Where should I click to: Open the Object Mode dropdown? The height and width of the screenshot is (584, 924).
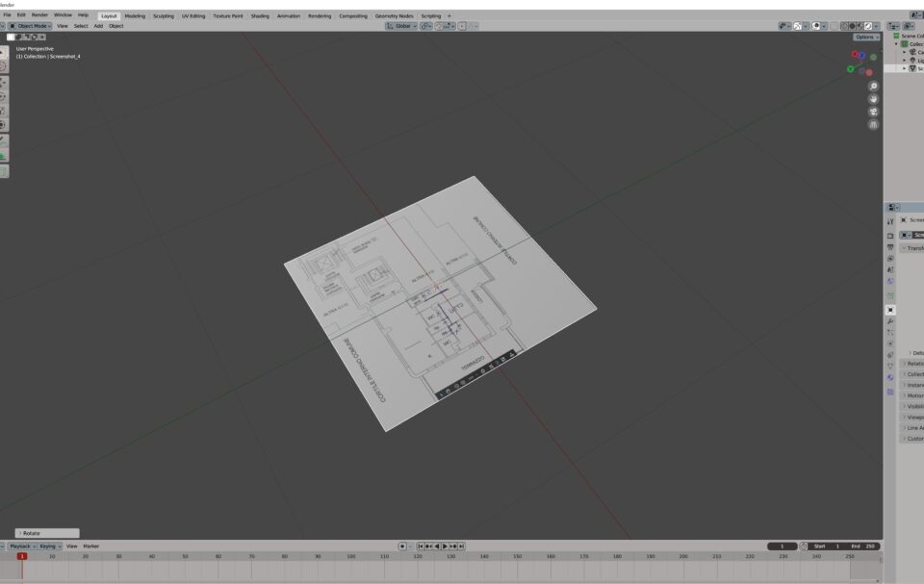click(x=31, y=26)
